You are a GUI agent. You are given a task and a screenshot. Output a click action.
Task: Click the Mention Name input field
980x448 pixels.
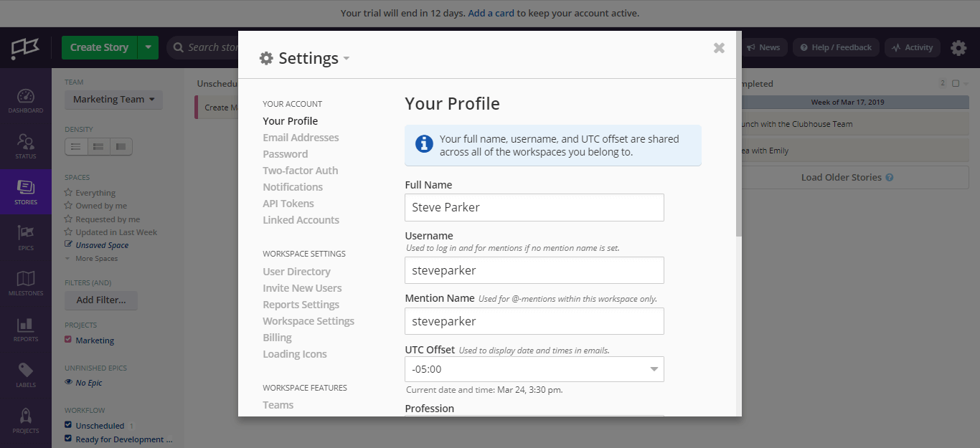click(534, 321)
